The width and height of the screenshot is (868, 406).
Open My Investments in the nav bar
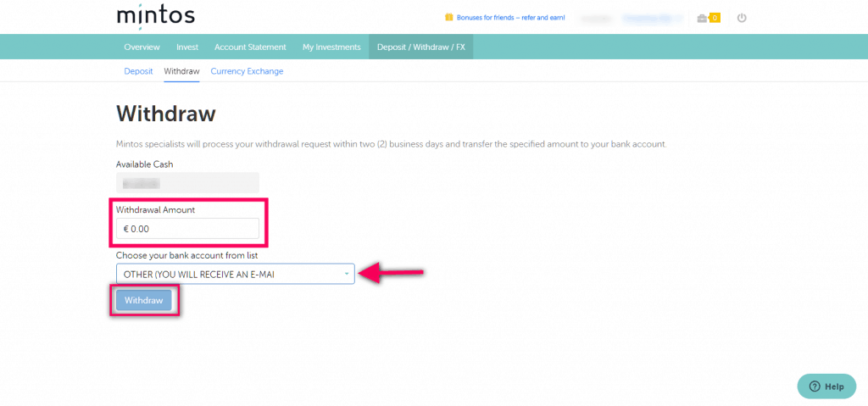click(x=331, y=47)
